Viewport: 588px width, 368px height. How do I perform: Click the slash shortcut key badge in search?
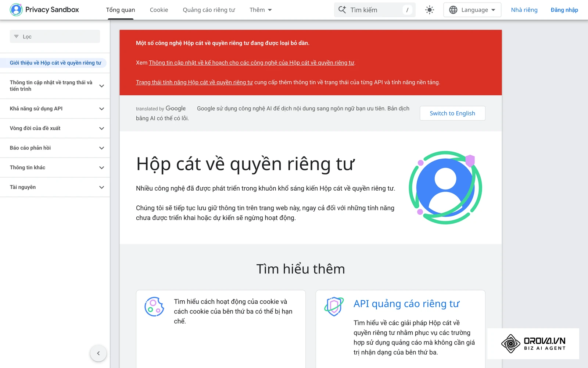407,10
